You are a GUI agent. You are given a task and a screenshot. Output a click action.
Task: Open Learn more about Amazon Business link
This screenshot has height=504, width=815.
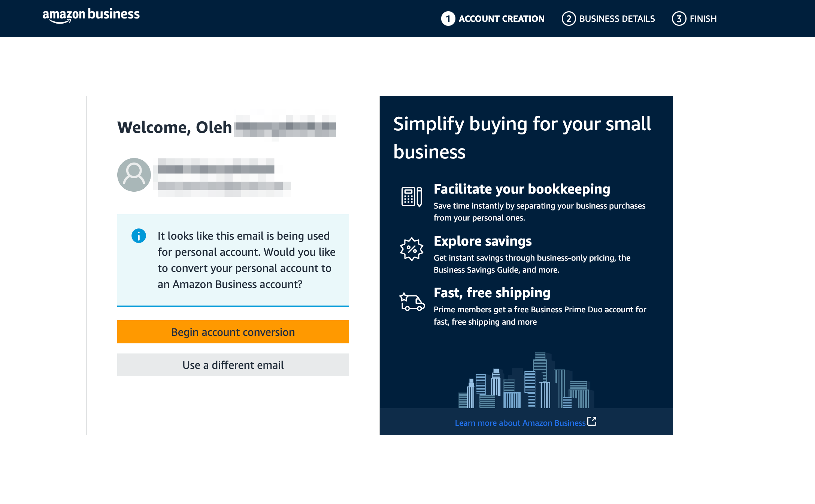click(x=520, y=423)
